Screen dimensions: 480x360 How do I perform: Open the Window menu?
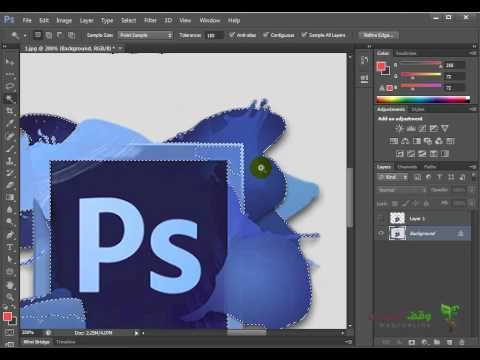coord(210,20)
